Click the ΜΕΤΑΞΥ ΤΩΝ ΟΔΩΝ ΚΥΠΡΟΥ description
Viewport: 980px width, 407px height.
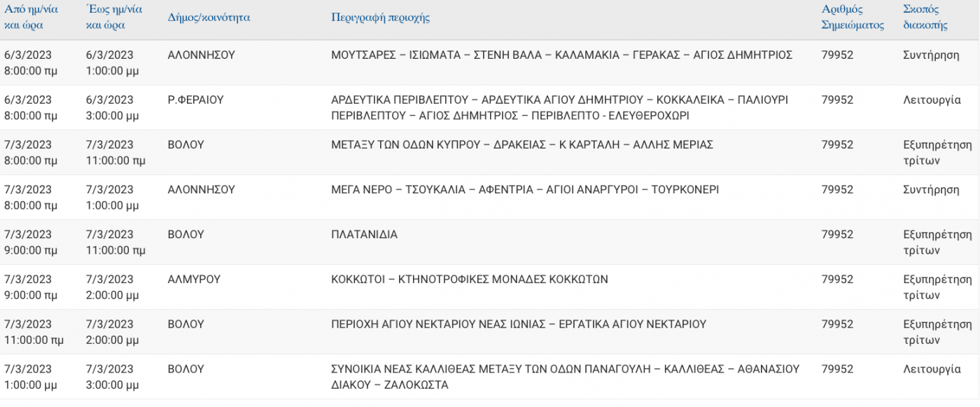click(x=522, y=145)
